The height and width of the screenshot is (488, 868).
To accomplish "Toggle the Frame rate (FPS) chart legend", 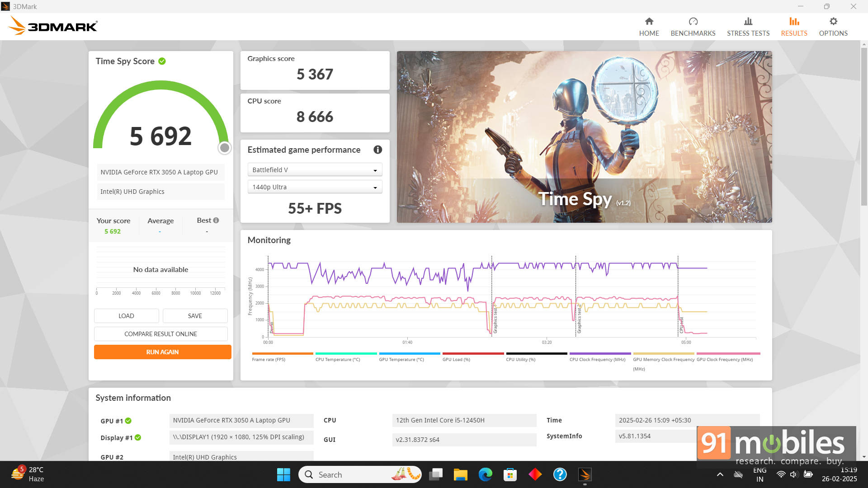I will coord(282,357).
